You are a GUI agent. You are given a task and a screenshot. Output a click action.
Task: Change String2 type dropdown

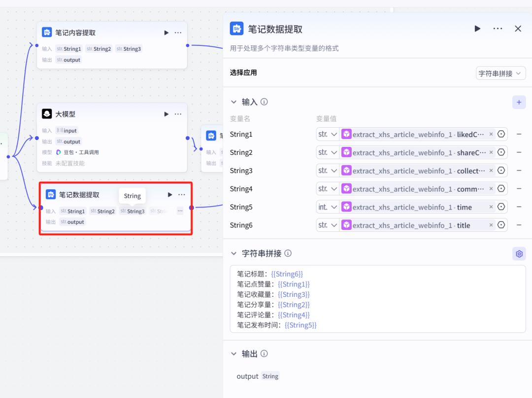coord(328,152)
